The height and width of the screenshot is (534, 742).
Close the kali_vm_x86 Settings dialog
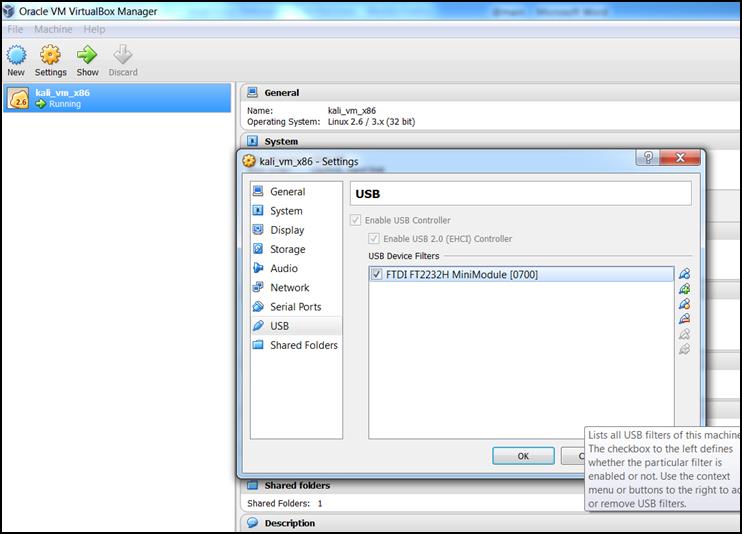(x=680, y=158)
